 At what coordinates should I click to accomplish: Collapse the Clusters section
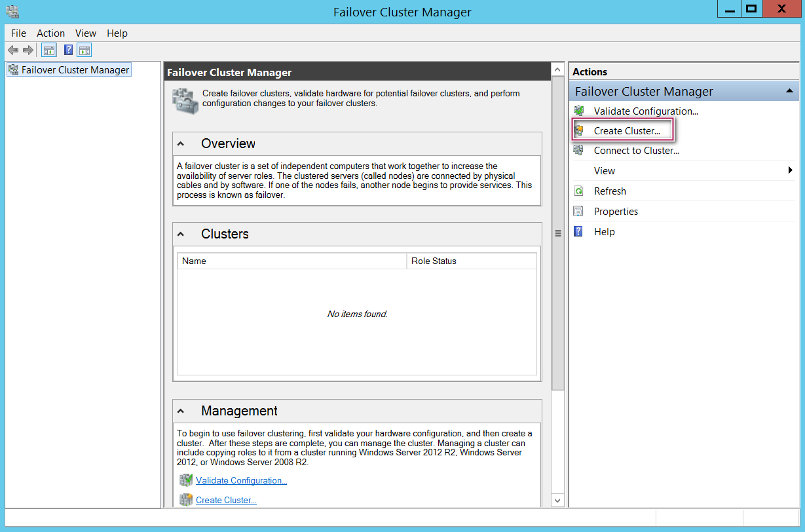pos(181,235)
